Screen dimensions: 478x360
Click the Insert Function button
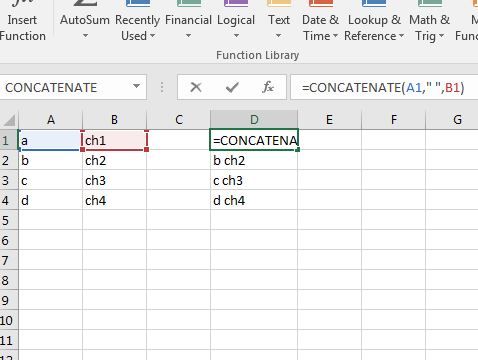coord(22,21)
